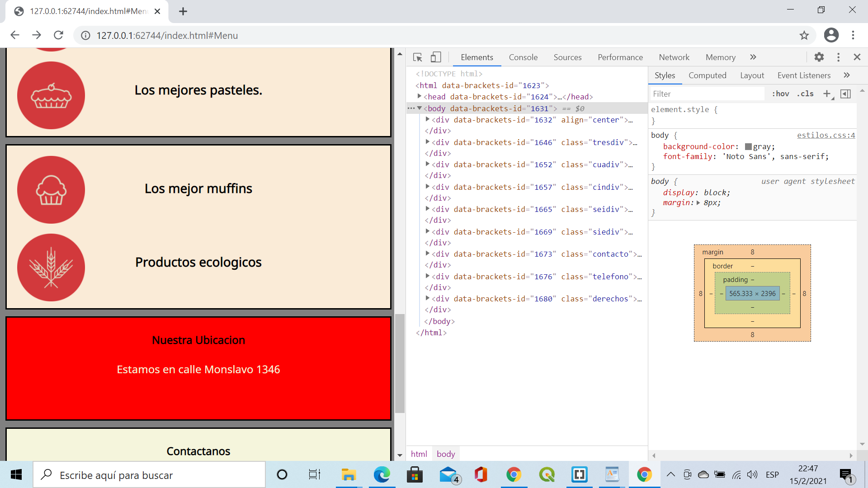868x488 pixels.
Task: Expand the tresdiv div node
Action: pyautogui.click(x=427, y=142)
